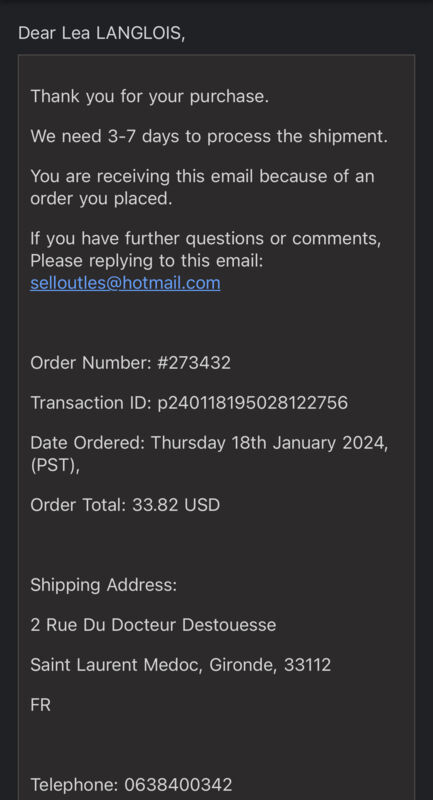This screenshot has width=433, height=800.
Task: Click the postal code 33112
Action: click(x=308, y=665)
